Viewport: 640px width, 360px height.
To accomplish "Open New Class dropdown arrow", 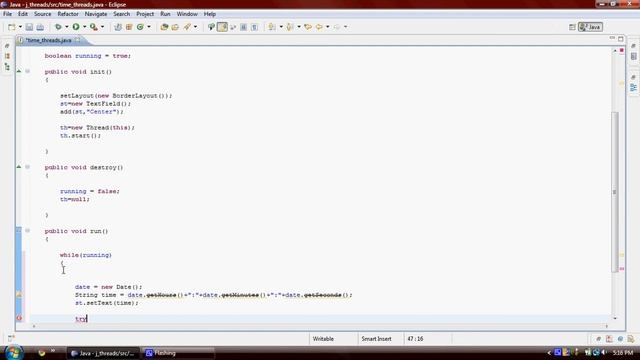I will point(149,27).
